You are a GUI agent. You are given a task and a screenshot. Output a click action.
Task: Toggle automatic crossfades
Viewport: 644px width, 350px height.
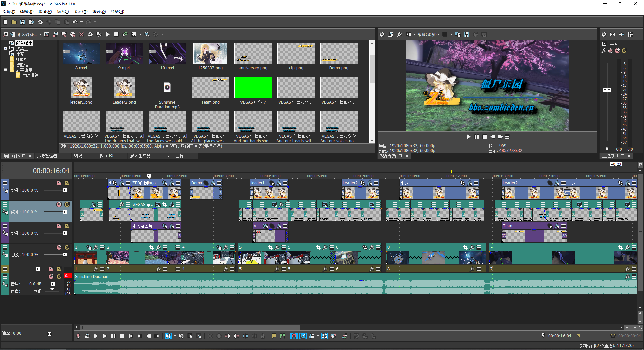pyautogui.click(x=303, y=336)
